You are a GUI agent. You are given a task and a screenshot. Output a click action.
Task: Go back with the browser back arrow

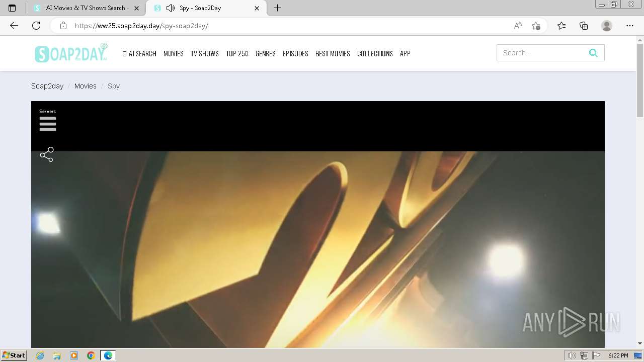(x=14, y=26)
